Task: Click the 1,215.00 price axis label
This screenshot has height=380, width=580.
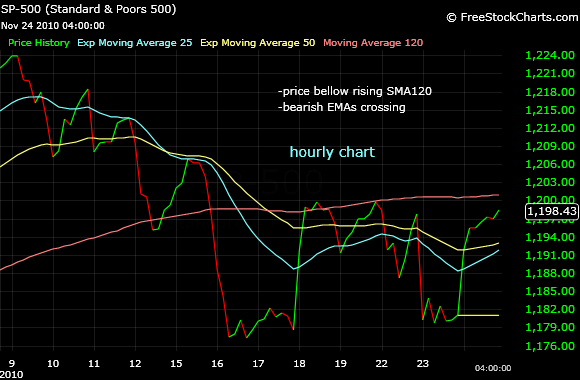Action: [x=550, y=110]
